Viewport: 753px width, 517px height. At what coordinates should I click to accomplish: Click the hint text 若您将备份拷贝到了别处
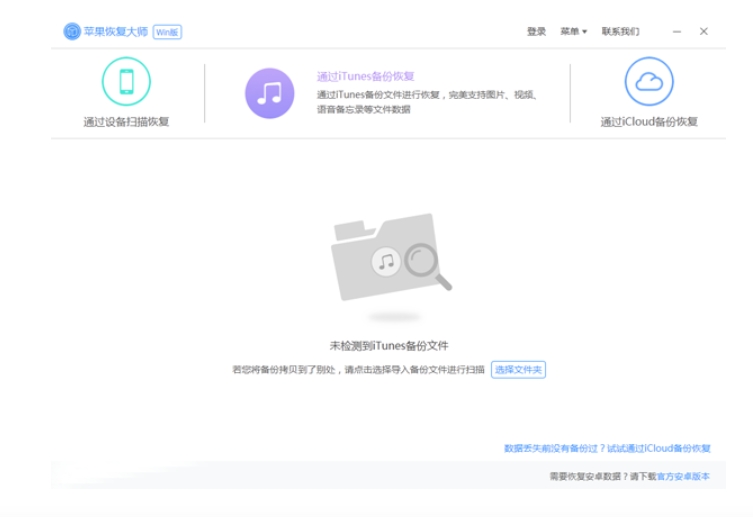point(284,370)
